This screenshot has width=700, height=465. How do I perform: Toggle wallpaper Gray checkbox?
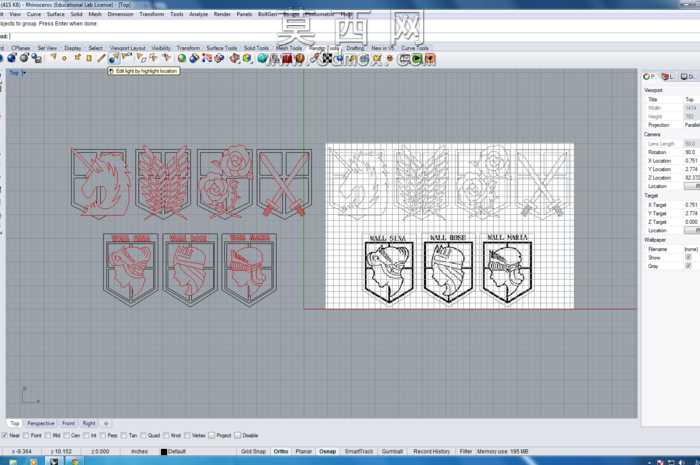(x=688, y=266)
